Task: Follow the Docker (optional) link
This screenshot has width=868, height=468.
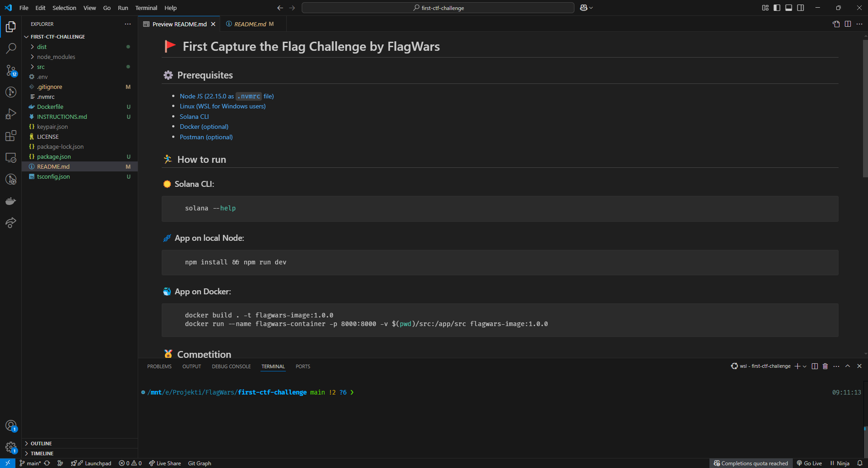Action: pyautogui.click(x=204, y=127)
